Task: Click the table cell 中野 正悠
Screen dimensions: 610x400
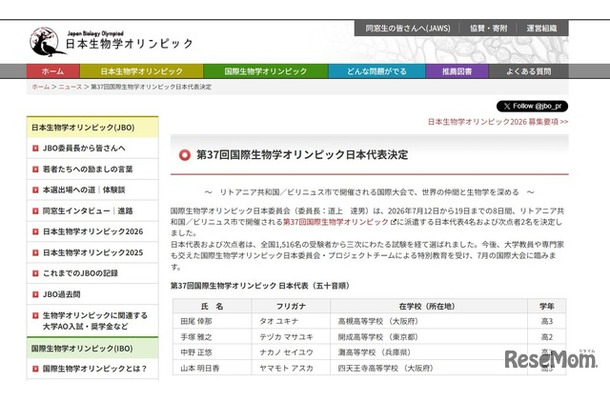Action: [x=212, y=353]
